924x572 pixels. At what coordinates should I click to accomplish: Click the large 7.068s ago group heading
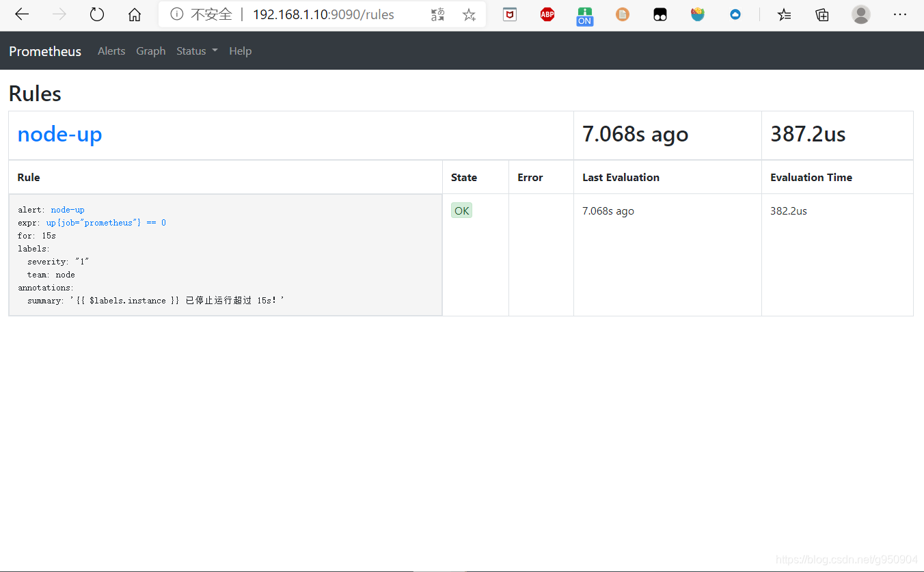coord(635,135)
